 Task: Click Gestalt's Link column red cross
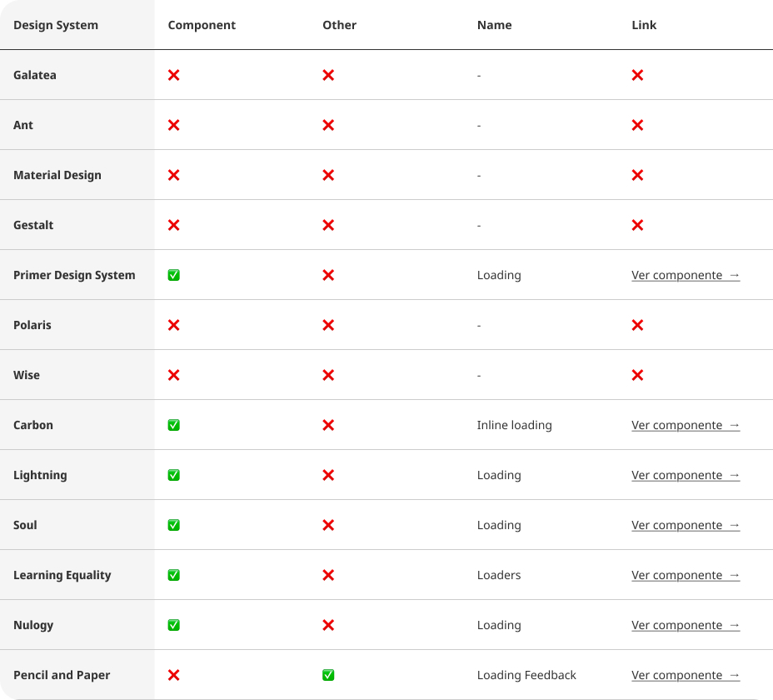tap(637, 225)
